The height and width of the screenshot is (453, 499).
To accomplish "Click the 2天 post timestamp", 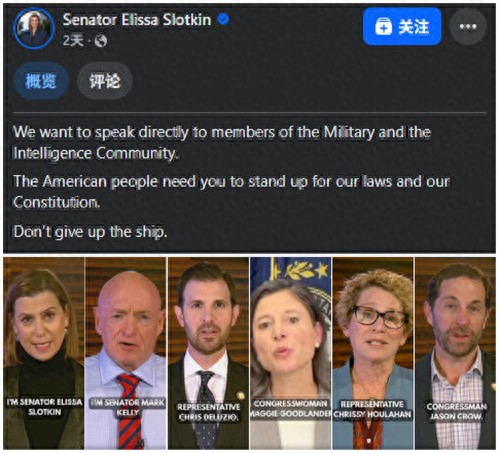I will (73, 41).
